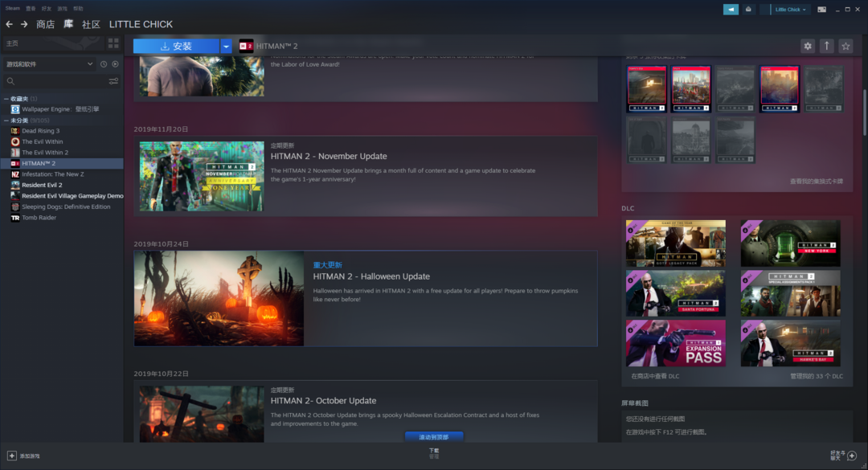Go back with the left arrow
Viewport: 868px width, 470px height.
pos(9,24)
